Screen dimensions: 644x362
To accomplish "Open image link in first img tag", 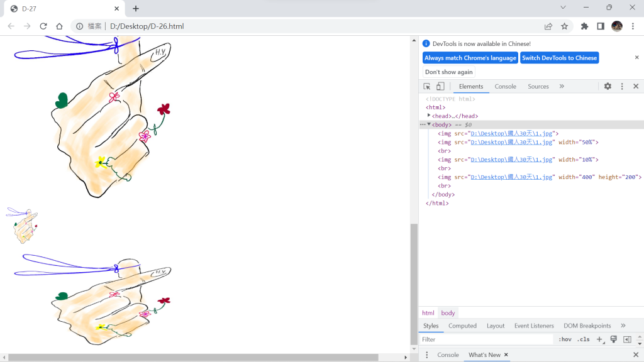I will pos(511,133).
